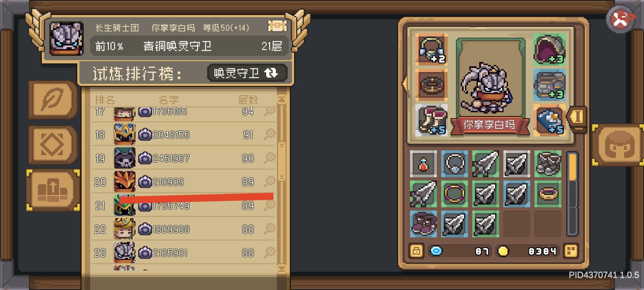This screenshot has height=290, width=644.
Task: Inspect rank 22 player with magnifier icon
Action: click(269, 229)
